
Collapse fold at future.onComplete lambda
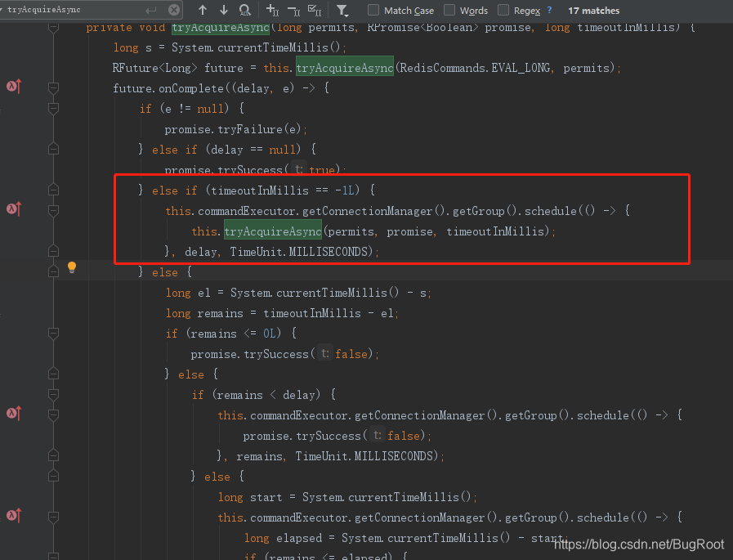pos(53,88)
